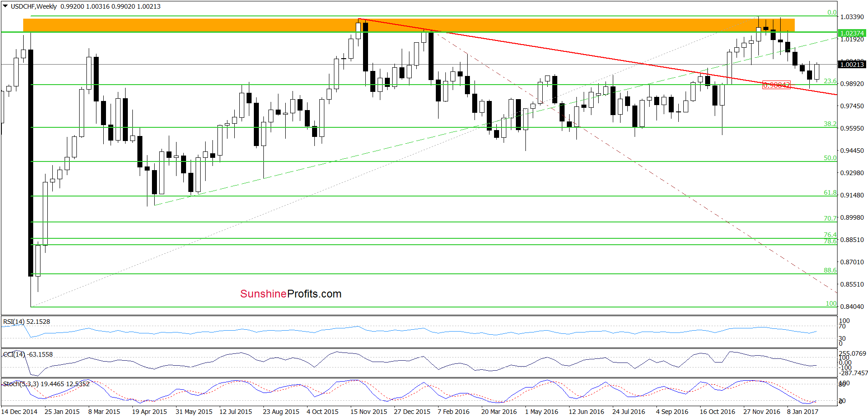
Task: Click the 27 Dec 2015 date label
Action: tap(412, 412)
